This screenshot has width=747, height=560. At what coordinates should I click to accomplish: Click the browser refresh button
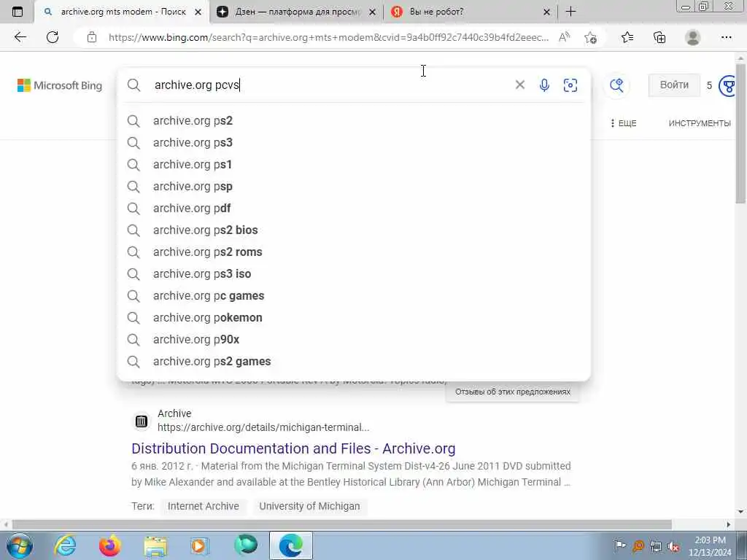[x=53, y=37]
